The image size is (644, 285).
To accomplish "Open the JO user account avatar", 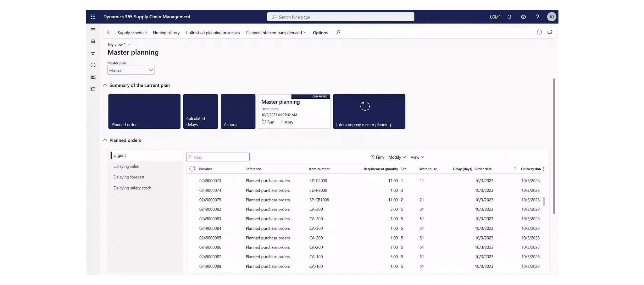I will 552,17.
